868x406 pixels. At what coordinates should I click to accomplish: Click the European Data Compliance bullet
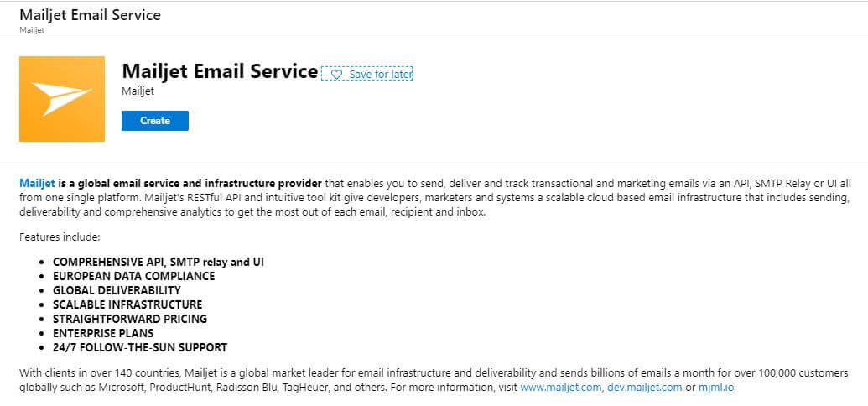pyautogui.click(x=133, y=276)
